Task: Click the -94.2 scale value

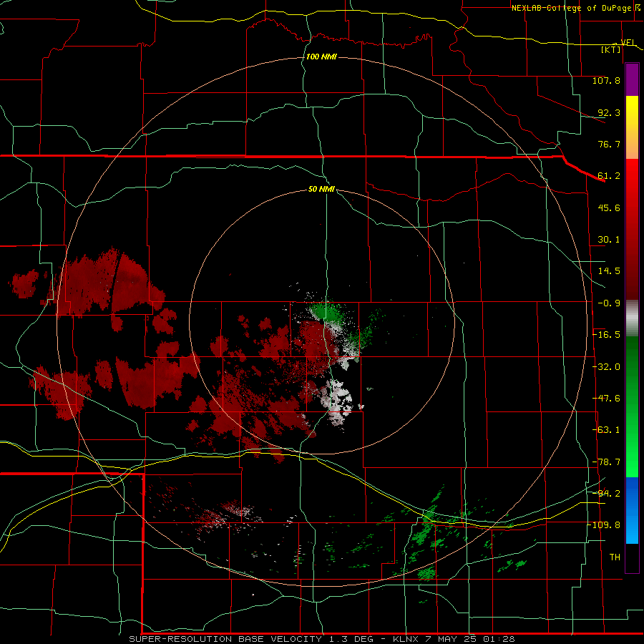Action: [606, 493]
